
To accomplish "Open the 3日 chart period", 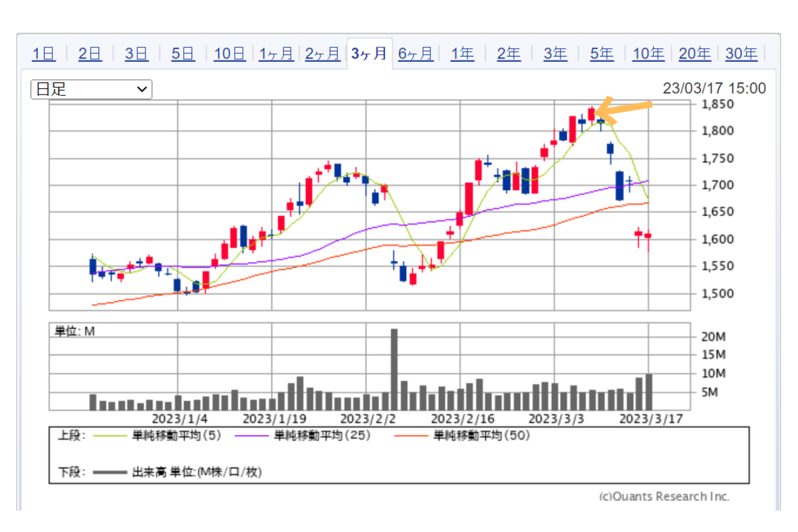I will 137,54.
